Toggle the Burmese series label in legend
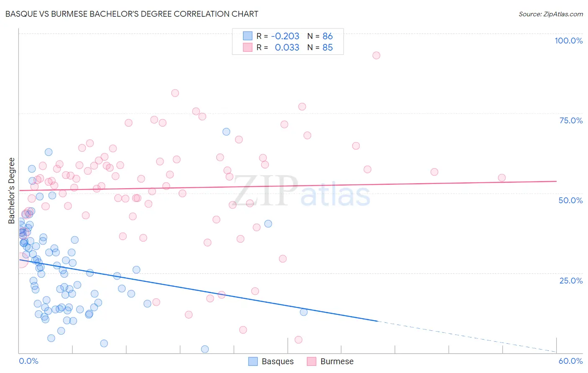 coord(337,361)
